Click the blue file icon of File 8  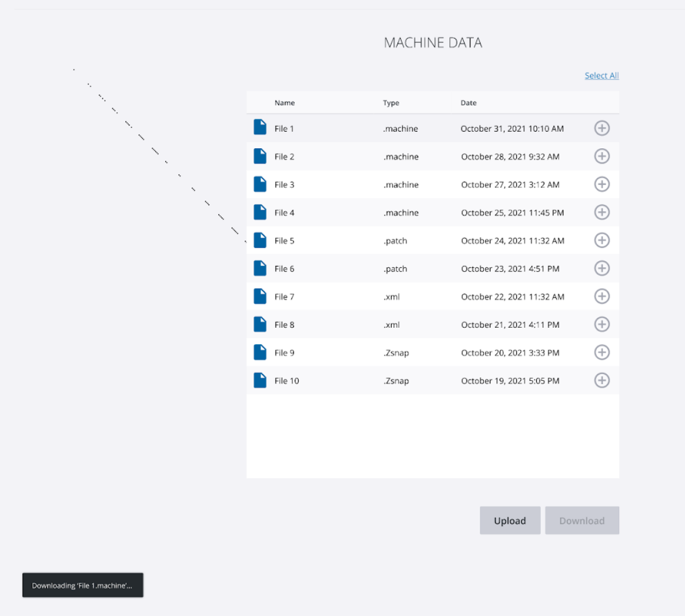260,324
